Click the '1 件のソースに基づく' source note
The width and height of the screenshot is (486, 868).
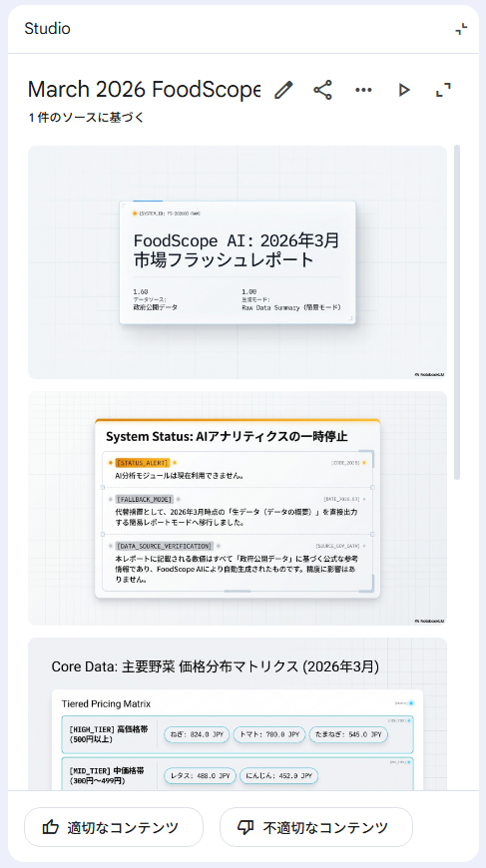click(87, 118)
